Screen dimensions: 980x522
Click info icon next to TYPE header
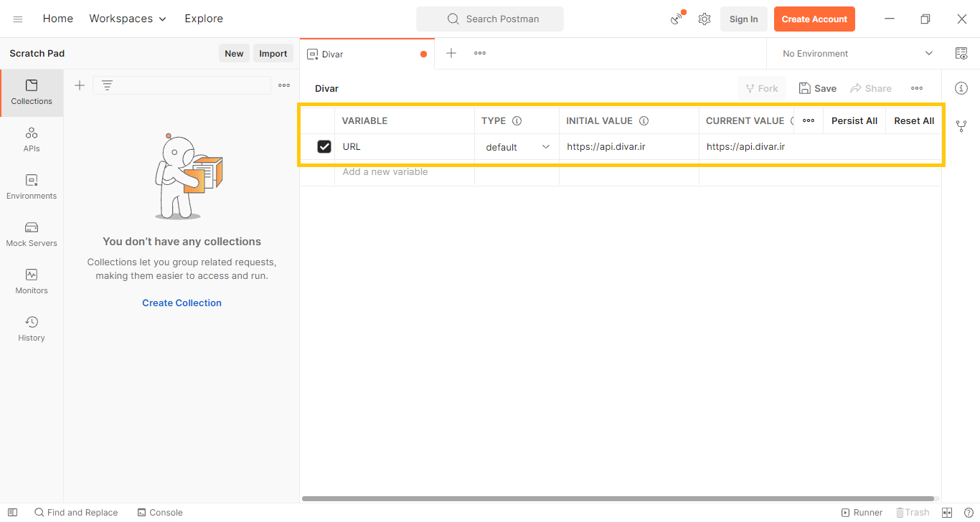point(517,121)
